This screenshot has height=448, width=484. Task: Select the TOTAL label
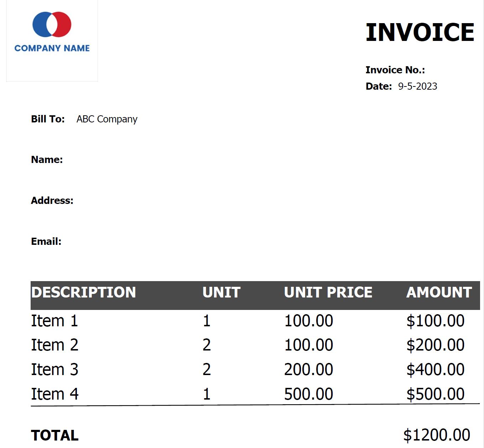[x=54, y=435]
